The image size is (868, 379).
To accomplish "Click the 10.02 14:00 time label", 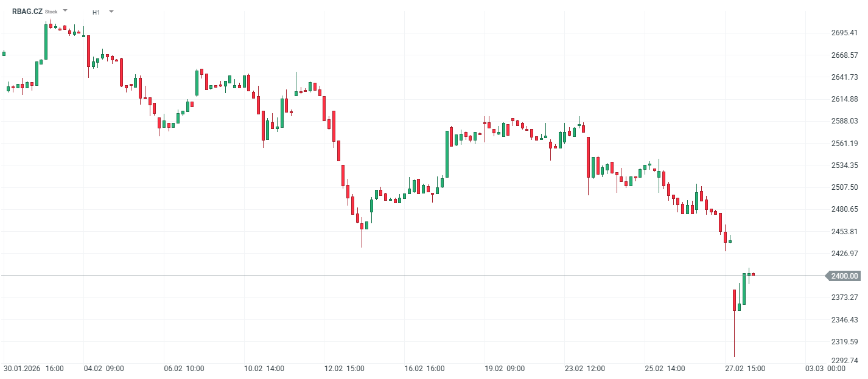I will pyautogui.click(x=264, y=369).
